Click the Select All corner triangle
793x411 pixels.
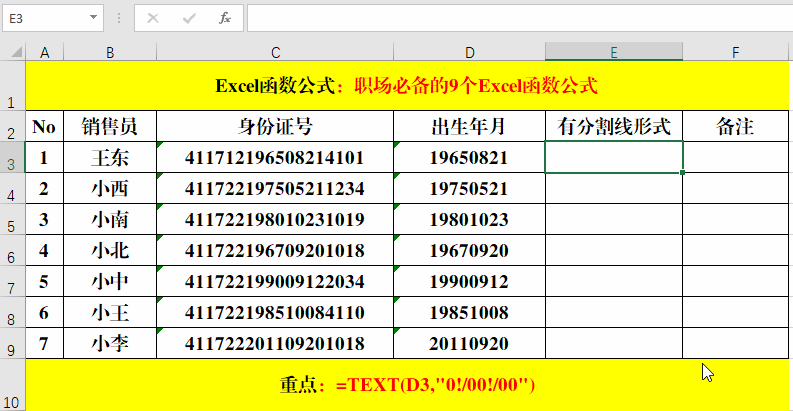pos(15,52)
